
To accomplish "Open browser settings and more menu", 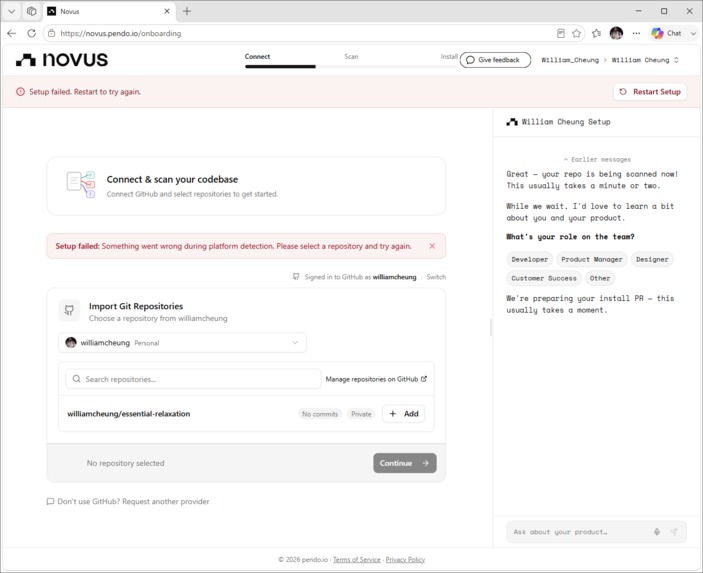I will tap(636, 33).
